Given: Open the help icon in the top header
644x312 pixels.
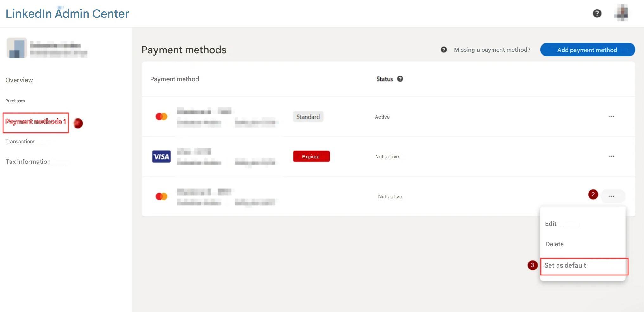Looking at the screenshot, I should click(x=597, y=13).
